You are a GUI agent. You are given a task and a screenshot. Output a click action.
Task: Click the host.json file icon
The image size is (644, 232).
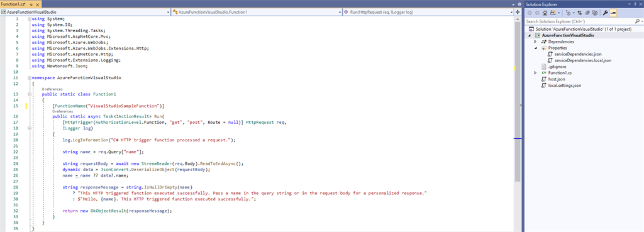pos(544,79)
